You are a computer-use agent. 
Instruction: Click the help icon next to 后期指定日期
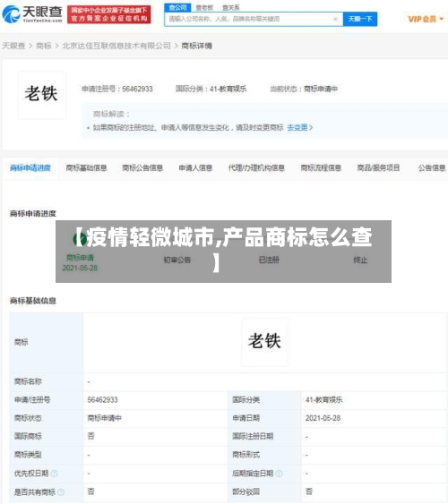(279, 474)
